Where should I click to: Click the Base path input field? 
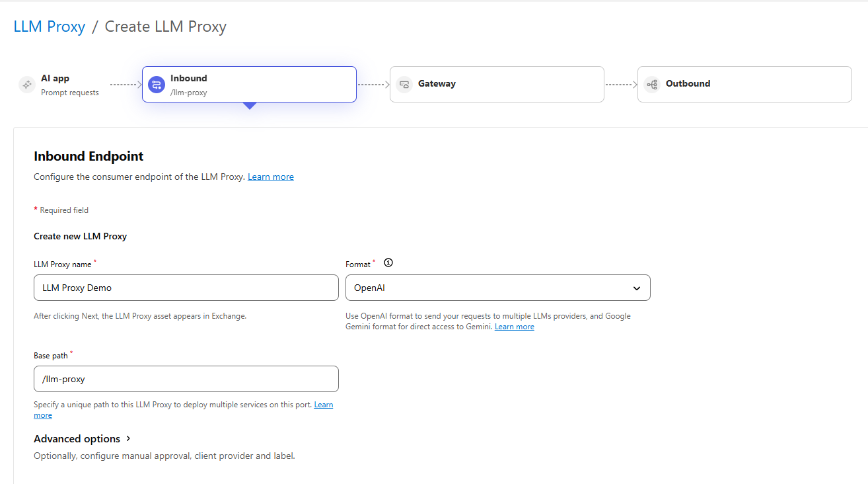(x=186, y=379)
